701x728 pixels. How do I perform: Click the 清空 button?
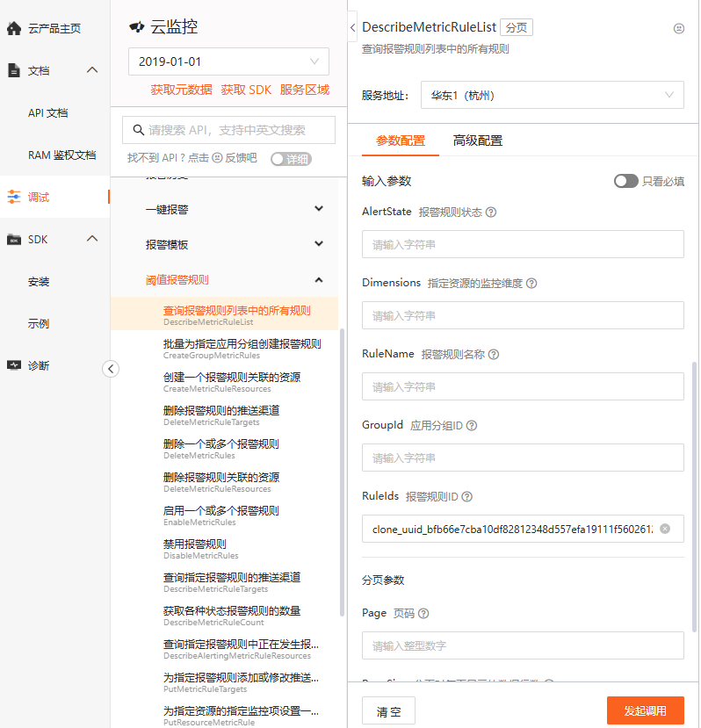[x=388, y=710]
